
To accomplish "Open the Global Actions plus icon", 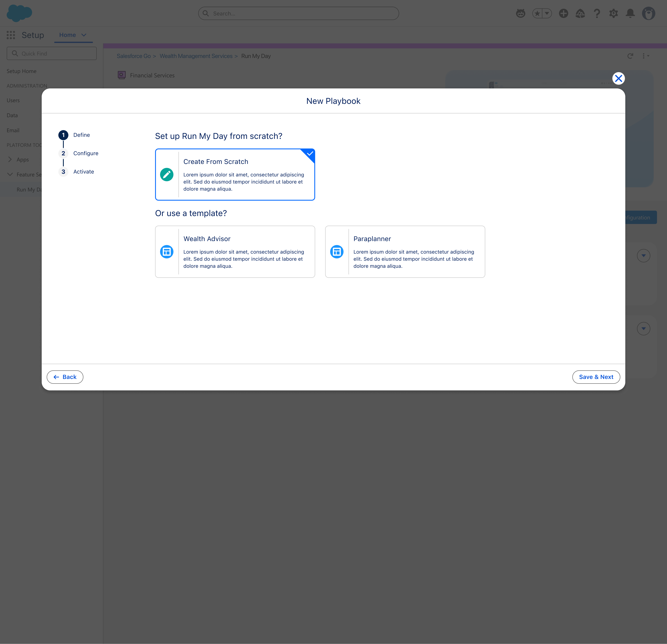I will (x=564, y=14).
